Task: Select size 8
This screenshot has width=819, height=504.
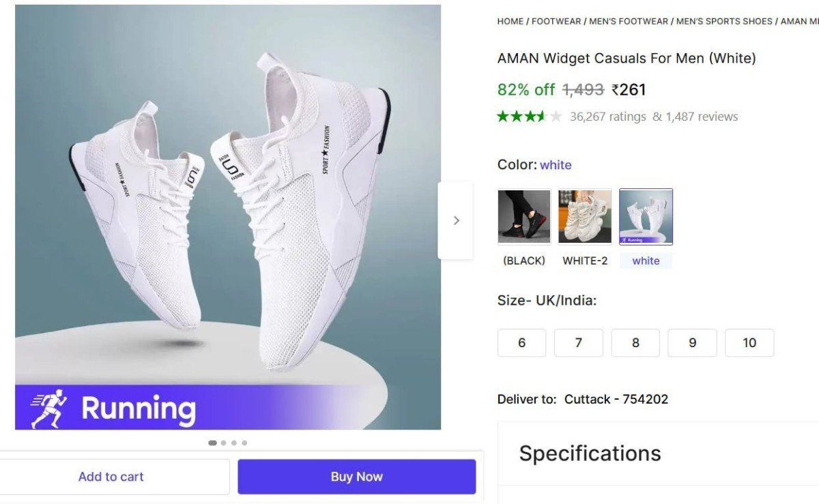Action: 635,342
